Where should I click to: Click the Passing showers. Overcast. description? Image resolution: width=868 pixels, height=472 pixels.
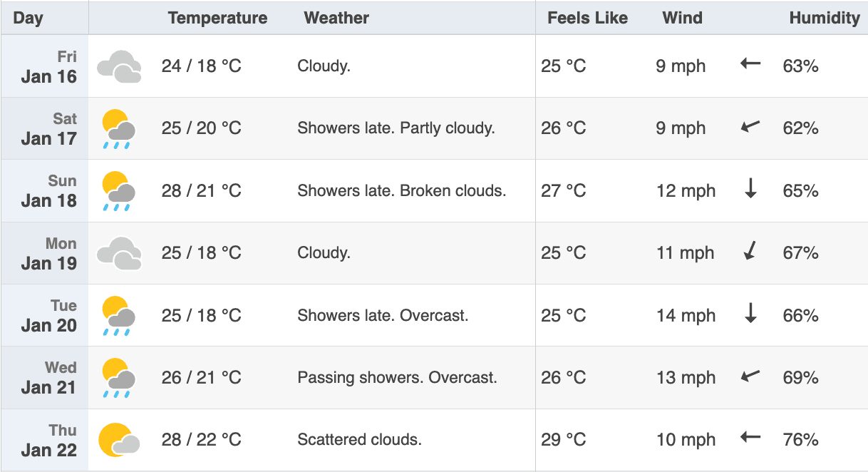(x=398, y=378)
